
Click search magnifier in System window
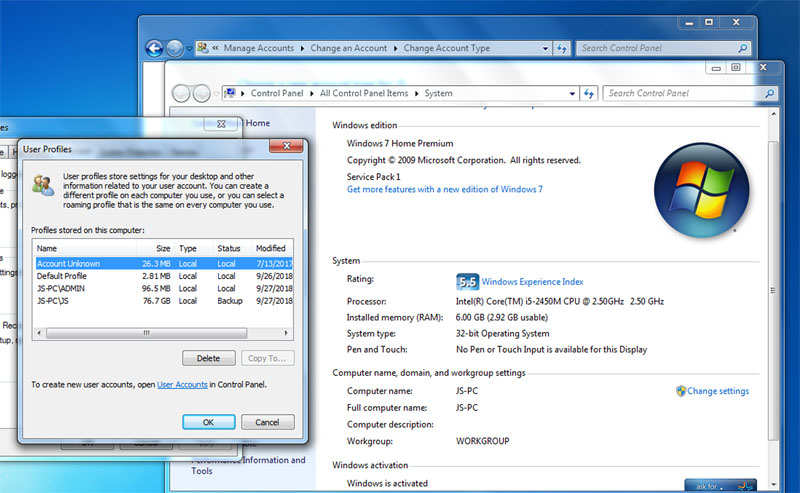pos(769,93)
